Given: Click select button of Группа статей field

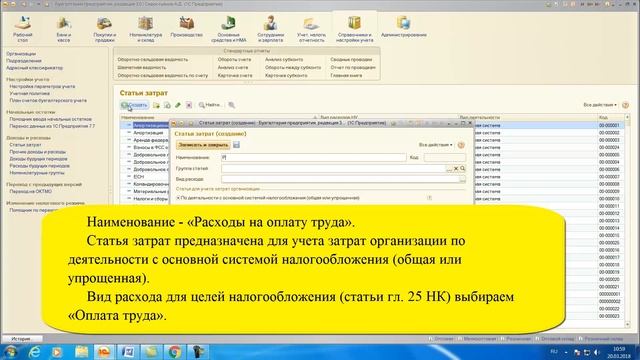Looking at the screenshot, I should [449, 169].
